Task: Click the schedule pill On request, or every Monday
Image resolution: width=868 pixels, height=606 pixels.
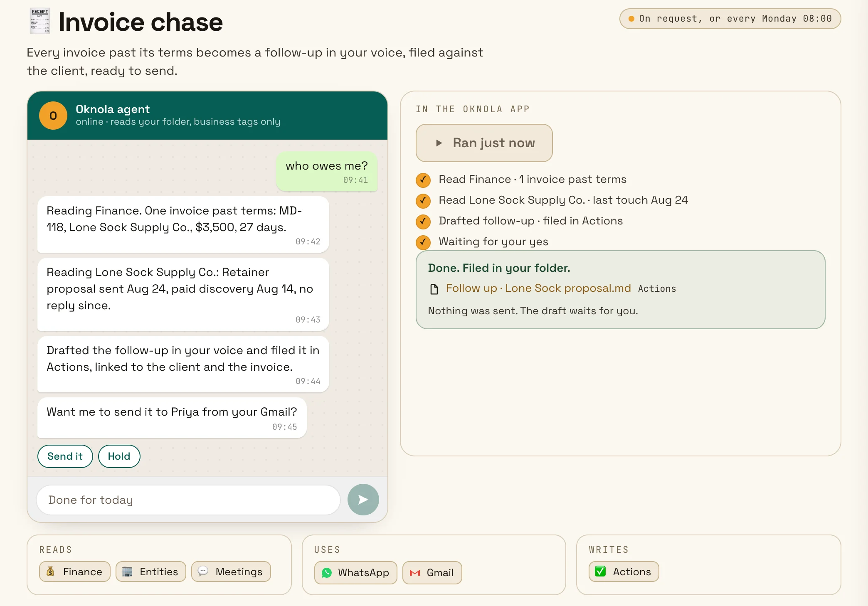Action: [x=730, y=19]
